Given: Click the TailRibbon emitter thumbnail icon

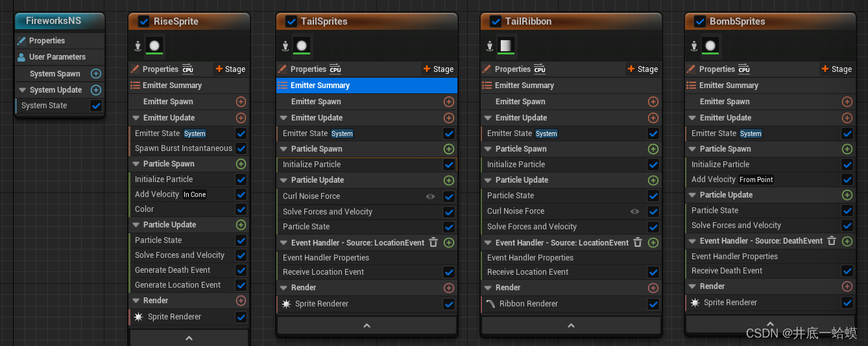Looking at the screenshot, I should point(507,46).
